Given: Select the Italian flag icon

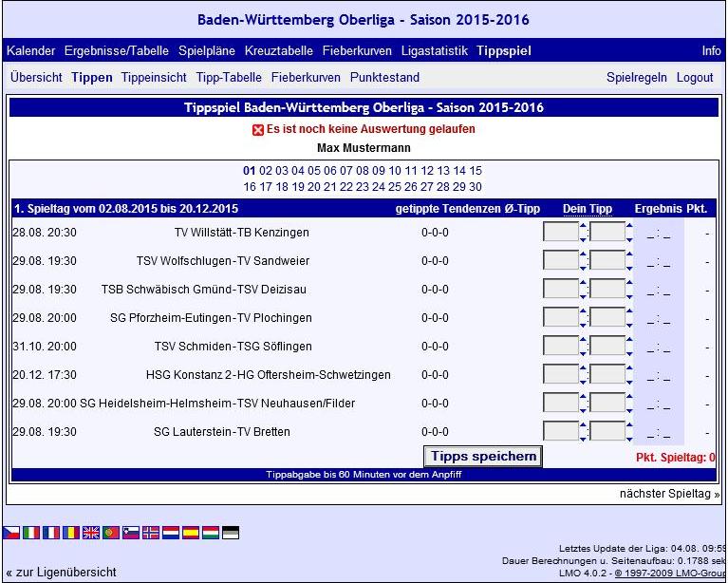Looking at the screenshot, I should pyautogui.click(x=31, y=534).
